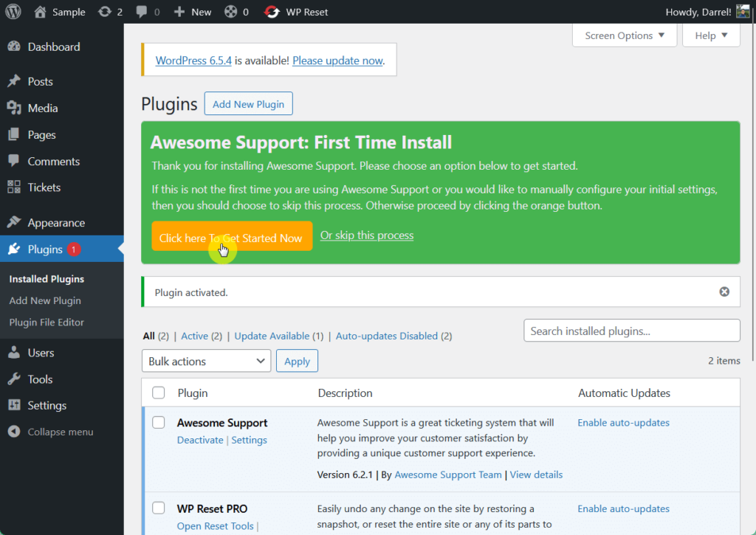The width and height of the screenshot is (756, 535).
Task: Click Darrel's profile avatar
Action: coord(743,12)
